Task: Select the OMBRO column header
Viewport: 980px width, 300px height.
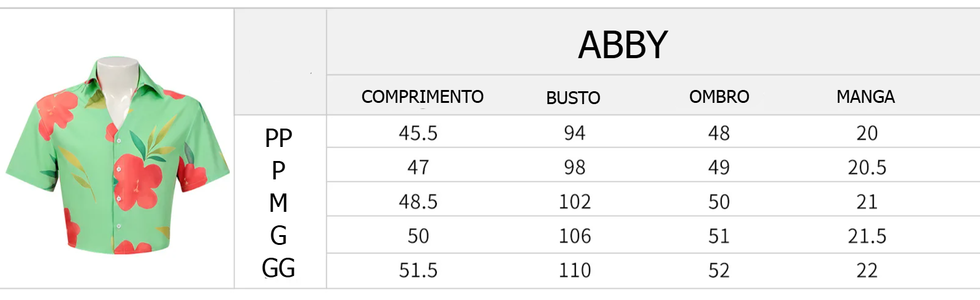Action: 719,97
